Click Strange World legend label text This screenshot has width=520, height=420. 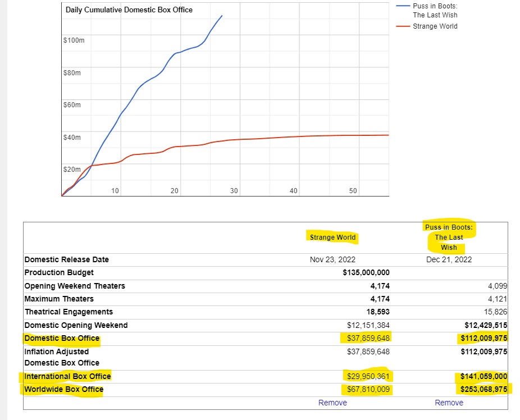(435, 26)
